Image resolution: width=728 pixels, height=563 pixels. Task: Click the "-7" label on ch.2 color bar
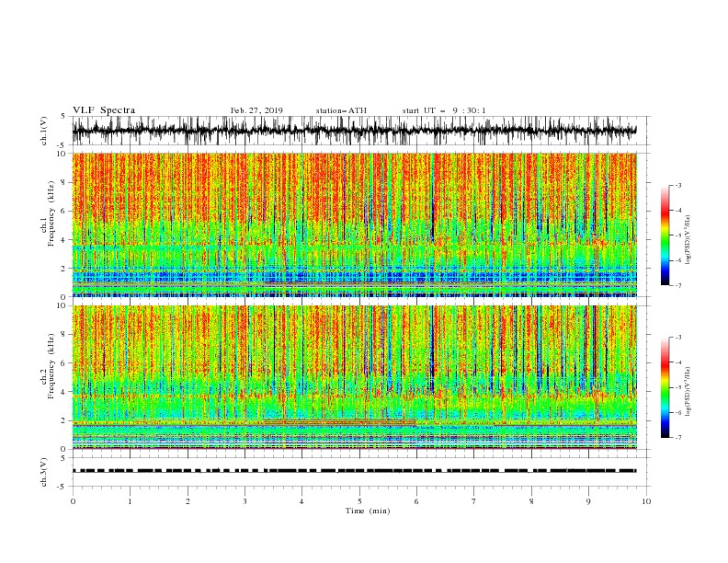tap(678, 437)
